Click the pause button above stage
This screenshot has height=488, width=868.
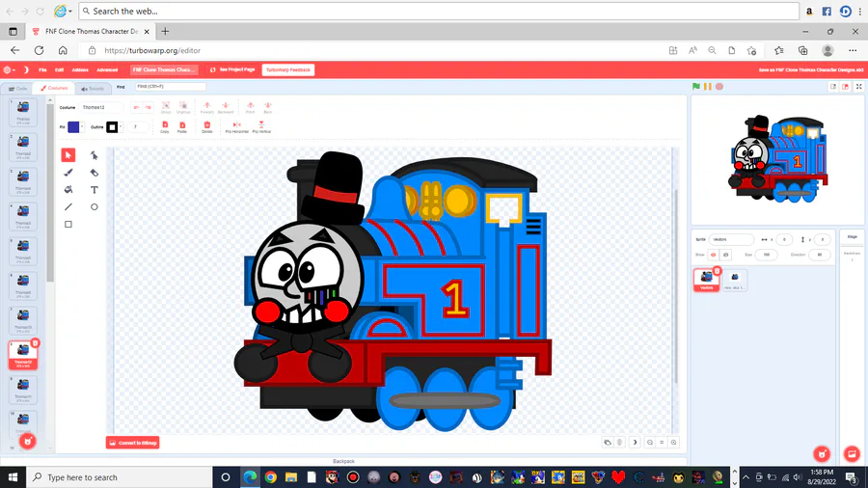[708, 86]
